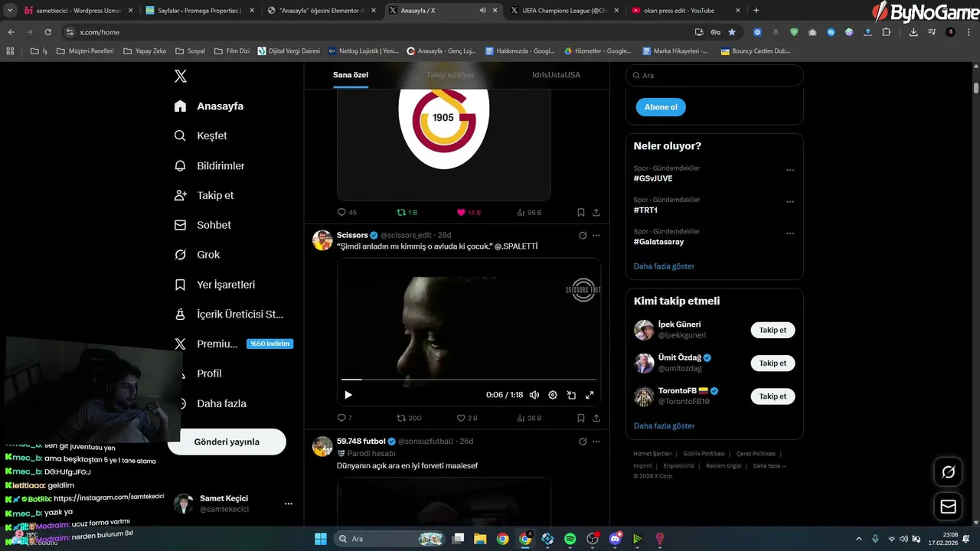Viewport: 980px width, 551px height.
Task: Open Discord from taskbar
Action: pyautogui.click(x=615, y=539)
